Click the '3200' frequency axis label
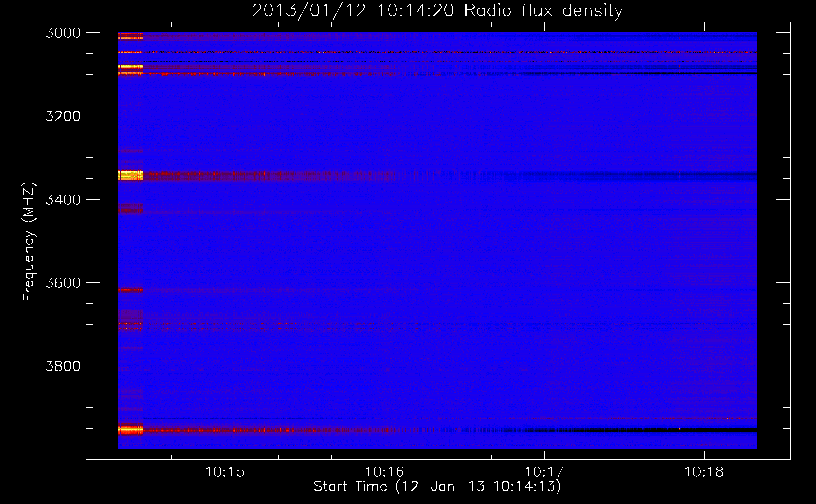 [63, 116]
